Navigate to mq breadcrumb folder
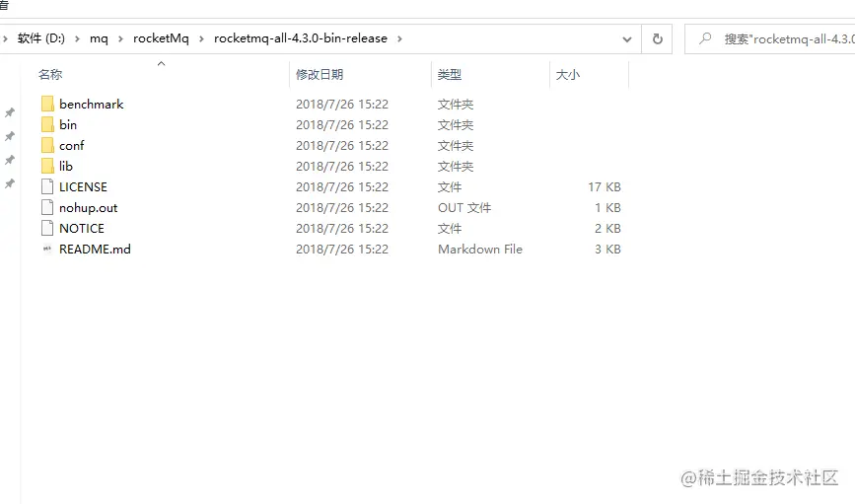The width and height of the screenshot is (855, 504). [x=99, y=38]
